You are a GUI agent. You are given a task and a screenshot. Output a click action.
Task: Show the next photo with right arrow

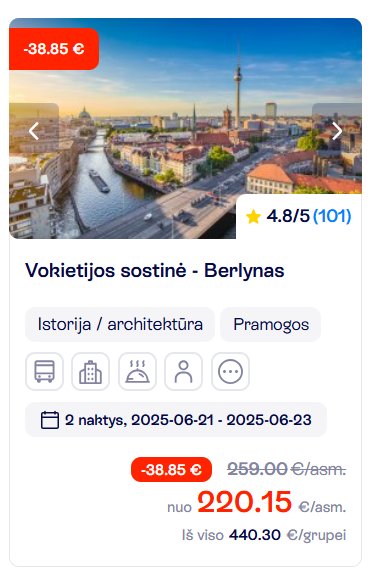337,131
